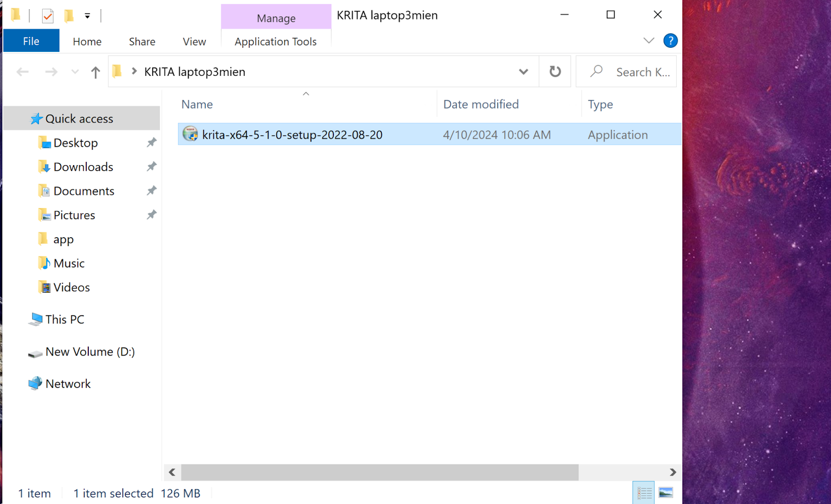Click the scroll left arrow
The image size is (831, 504).
[x=172, y=472]
